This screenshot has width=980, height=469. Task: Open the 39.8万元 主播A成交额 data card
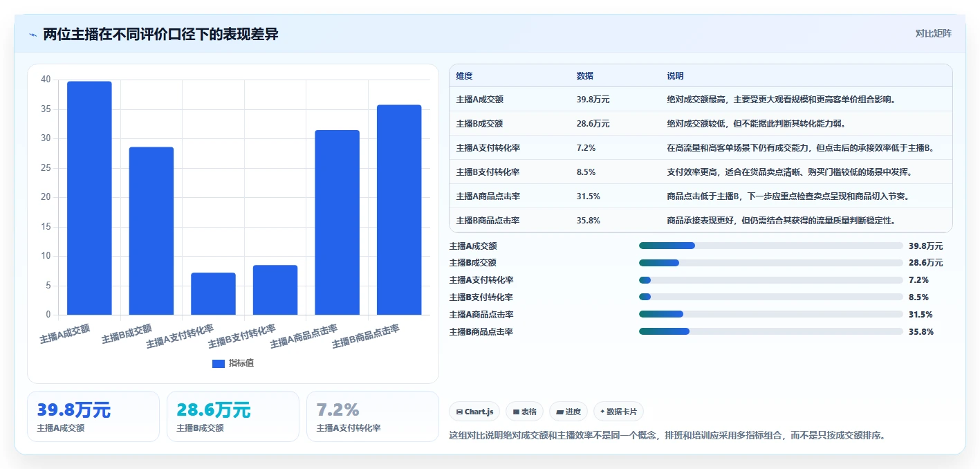coord(93,416)
